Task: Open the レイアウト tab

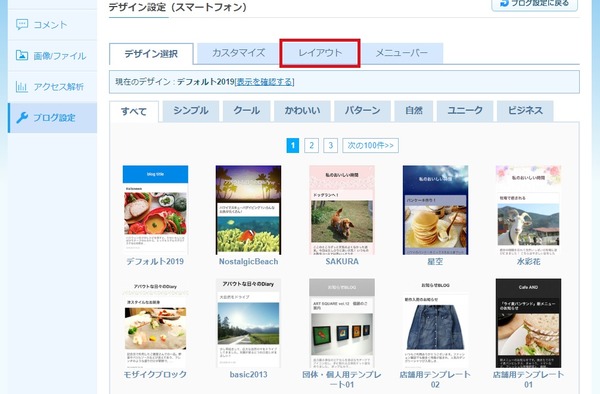Action: [320, 53]
